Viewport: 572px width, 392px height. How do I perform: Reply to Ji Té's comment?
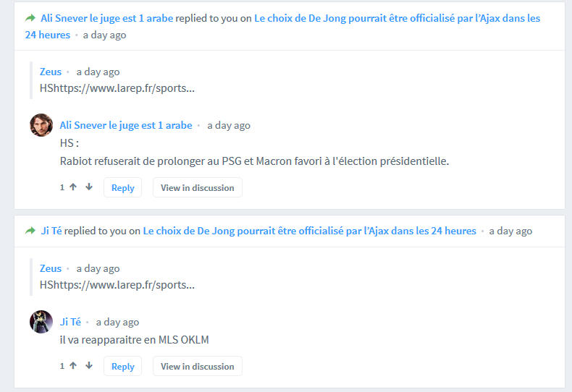[122, 366]
